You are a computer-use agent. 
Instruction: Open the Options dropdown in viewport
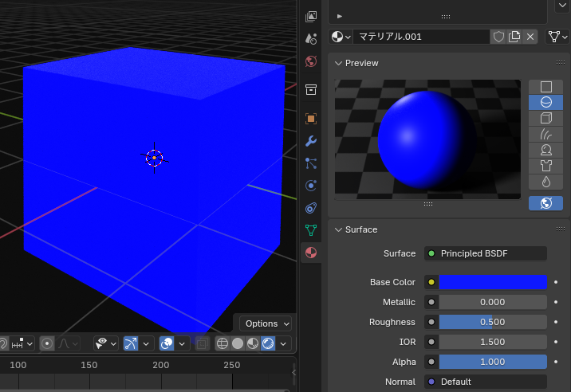pyautogui.click(x=266, y=323)
